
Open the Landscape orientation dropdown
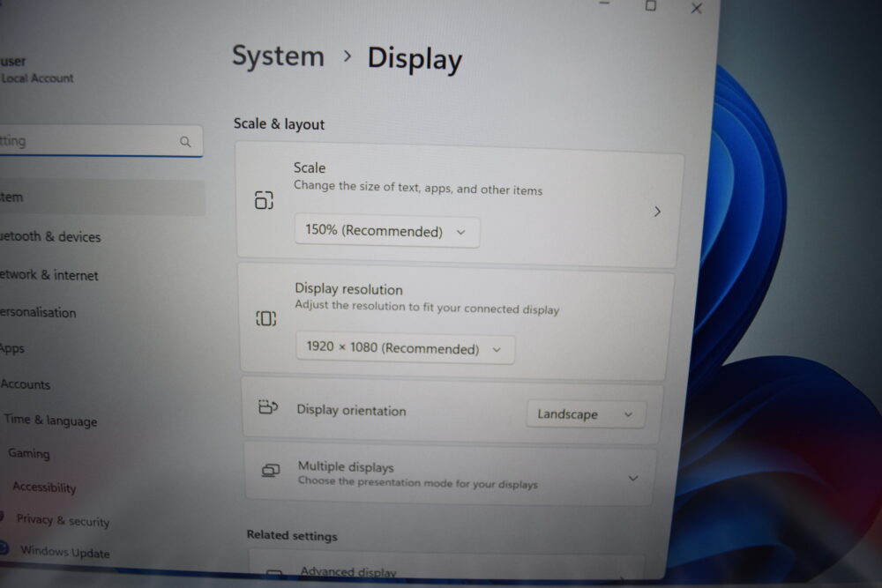click(586, 414)
